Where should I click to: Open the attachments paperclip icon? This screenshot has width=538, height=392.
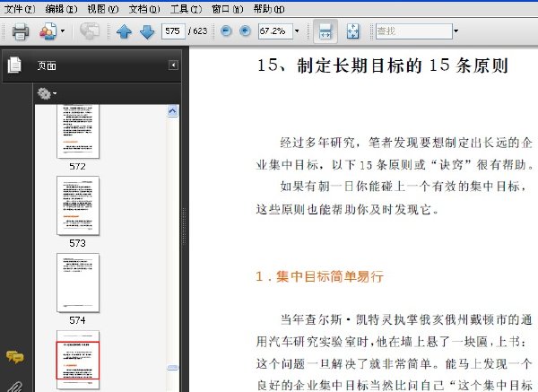[14, 388]
